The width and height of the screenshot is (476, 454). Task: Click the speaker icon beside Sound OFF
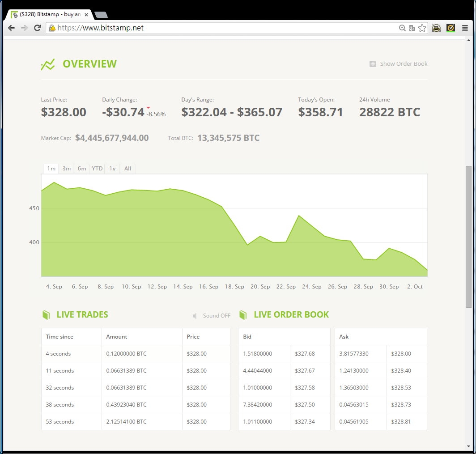[195, 316]
